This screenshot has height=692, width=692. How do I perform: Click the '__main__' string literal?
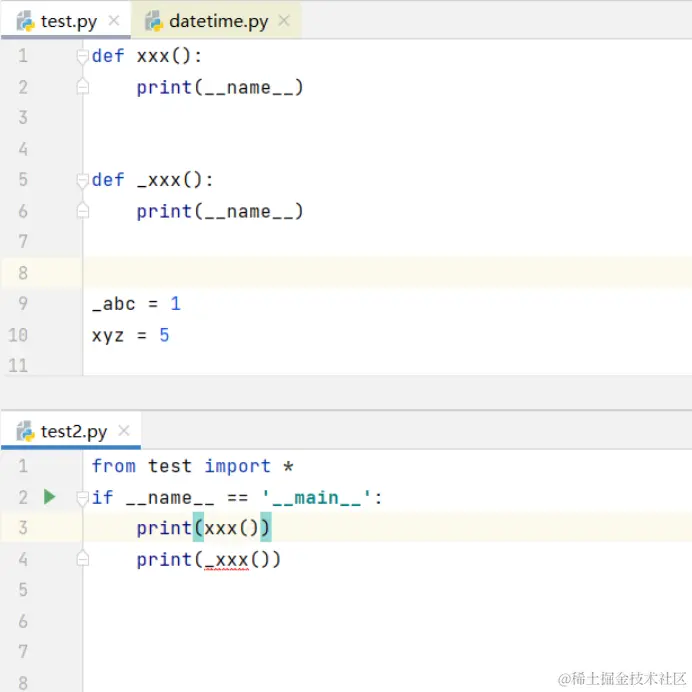pos(316,498)
